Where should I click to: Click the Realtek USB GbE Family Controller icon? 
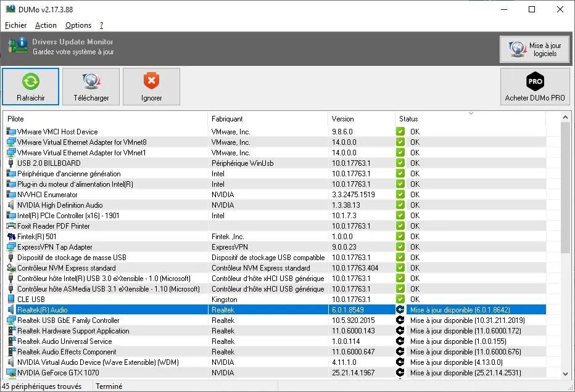click(11, 320)
